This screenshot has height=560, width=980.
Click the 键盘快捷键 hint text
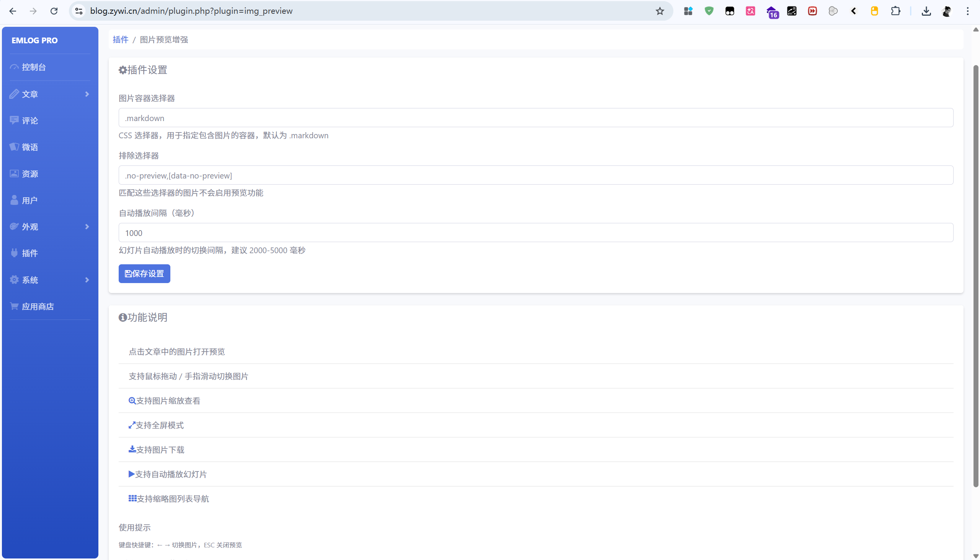180,545
